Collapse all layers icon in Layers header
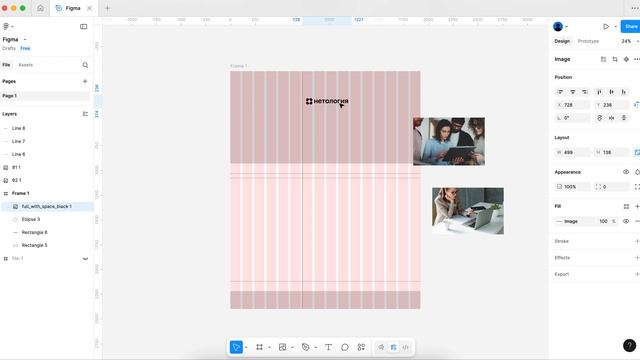The image size is (640, 360). coord(85,114)
